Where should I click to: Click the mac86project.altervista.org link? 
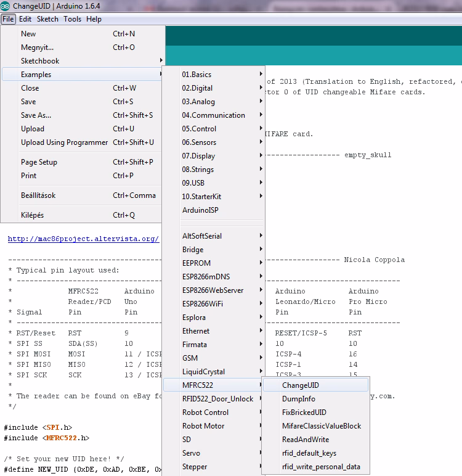pos(83,239)
